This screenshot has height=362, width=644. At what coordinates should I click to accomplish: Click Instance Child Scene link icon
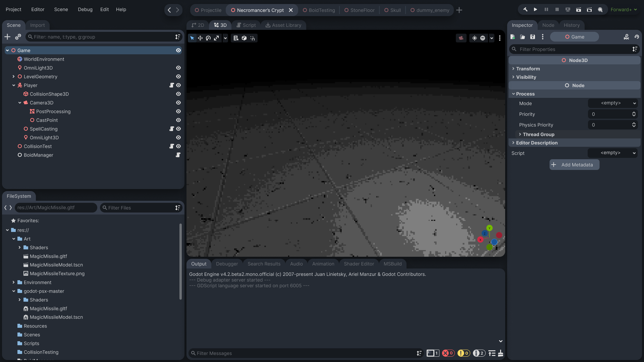(x=18, y=37)
